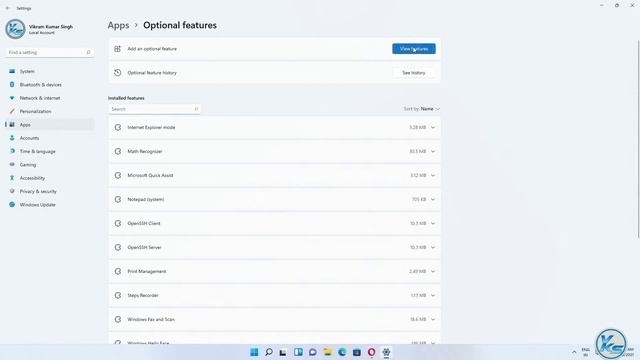Image resolution: width=640 pixels, height=360 pixels.
Task: Launch Microsoft Edge from taskbar
Action: 342,352
